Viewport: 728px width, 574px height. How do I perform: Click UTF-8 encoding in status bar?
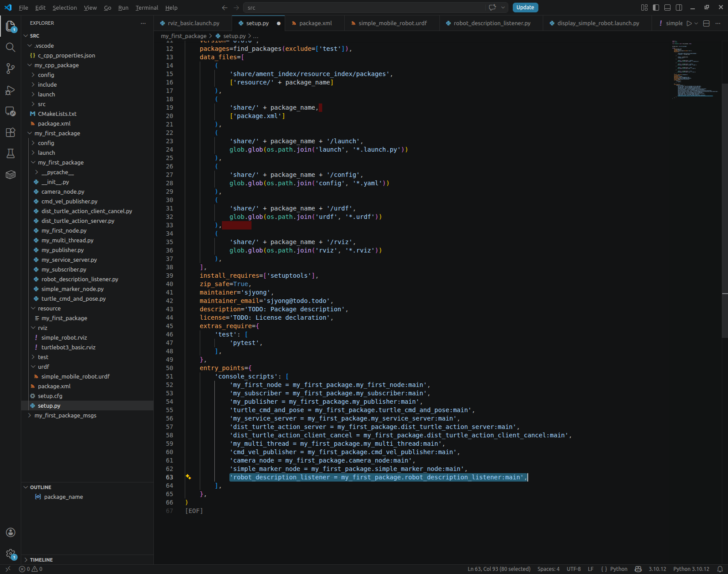tap(574, 569)
